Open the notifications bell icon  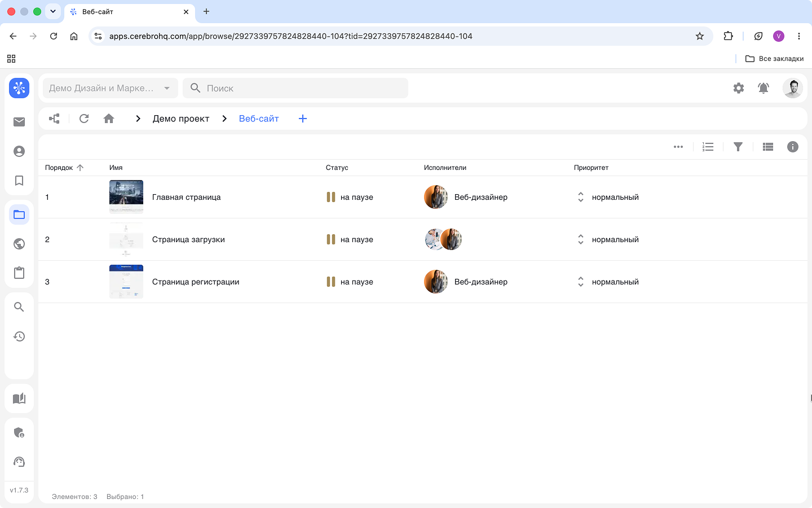click(764, 88)
